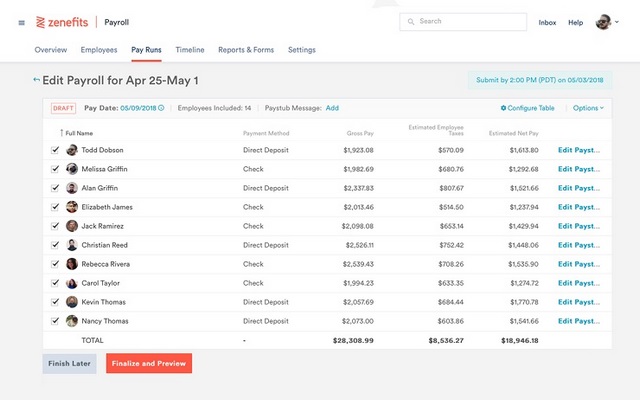640x400 pixels.
Task: Open the hamburger navigation menu
Action: pos(22,22)
